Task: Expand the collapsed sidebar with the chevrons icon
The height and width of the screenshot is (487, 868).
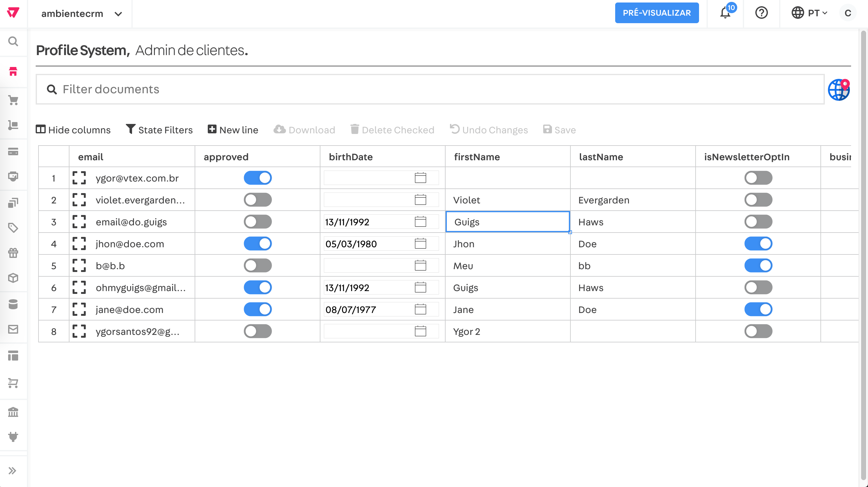Action: pos(13,470)
